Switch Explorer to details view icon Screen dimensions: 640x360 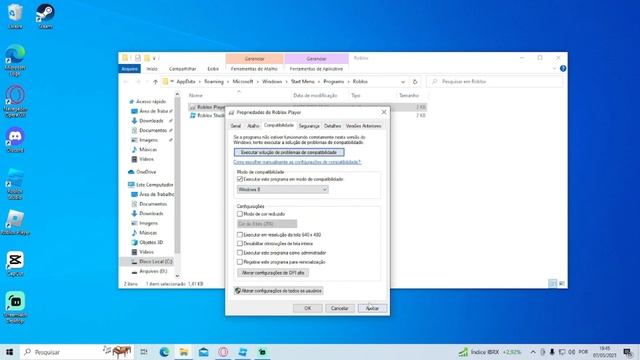[552, 283]
